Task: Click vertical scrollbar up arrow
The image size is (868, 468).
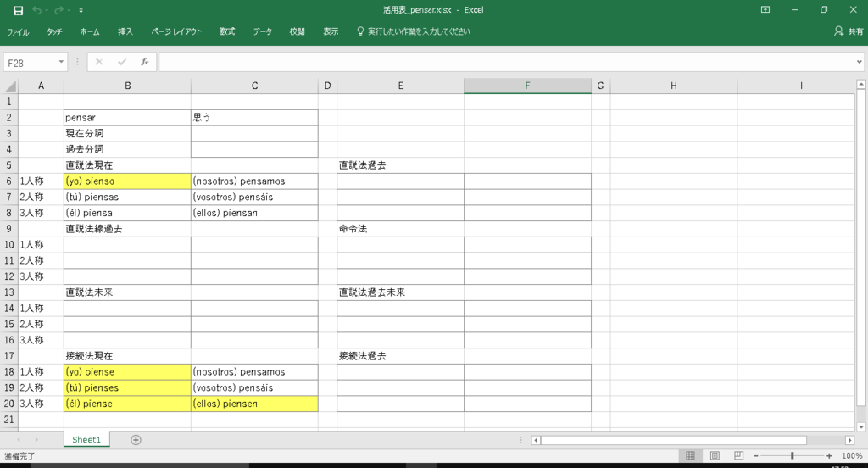Action: (861, 84)
